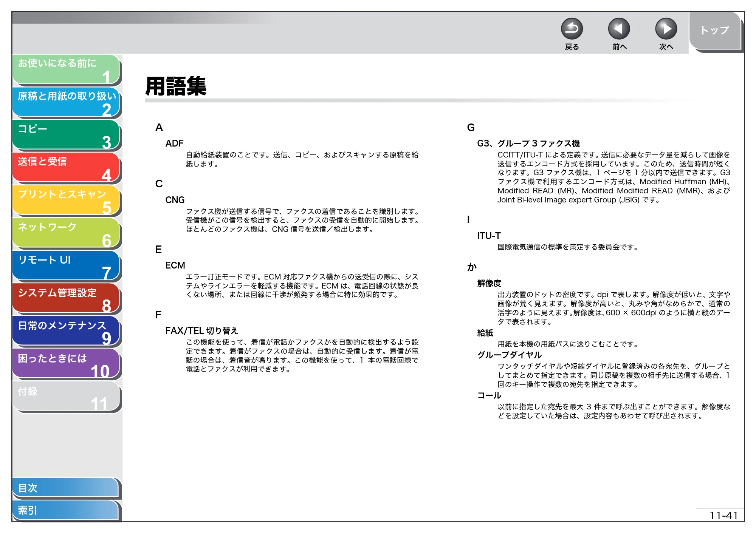The width and height of the screenshot is (756, 534).
Task: Open chapter 5 プリントとスキャン tab
Action: click(x=66, y=200)
